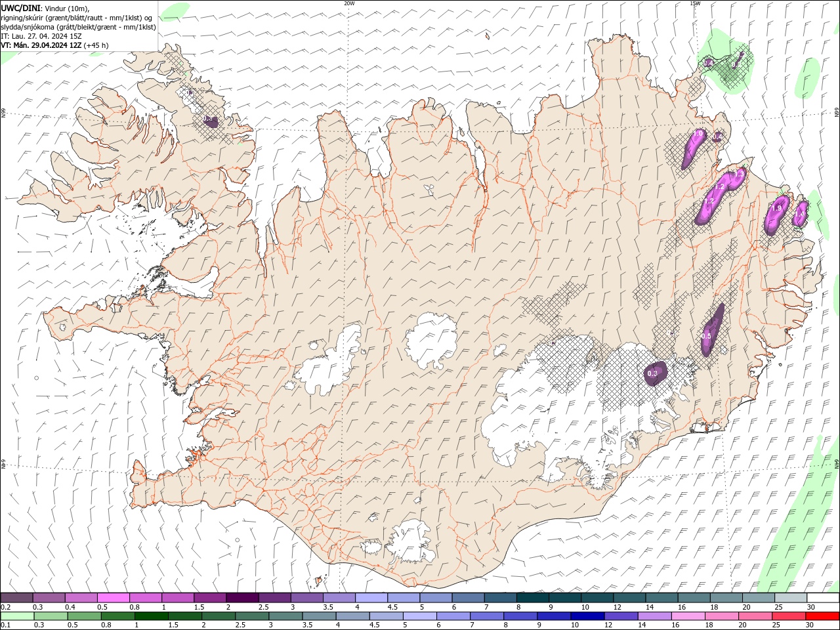Click the init time line 'IT: Lau. 27. 04. 2024 15Z'

40,36
